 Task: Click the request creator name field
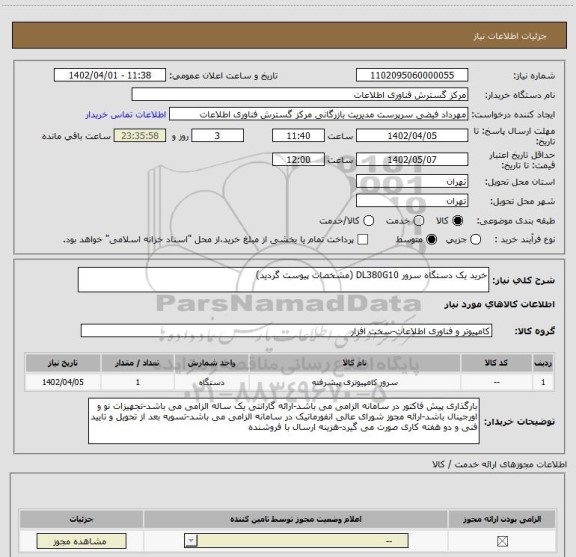[x=318, y=114]
